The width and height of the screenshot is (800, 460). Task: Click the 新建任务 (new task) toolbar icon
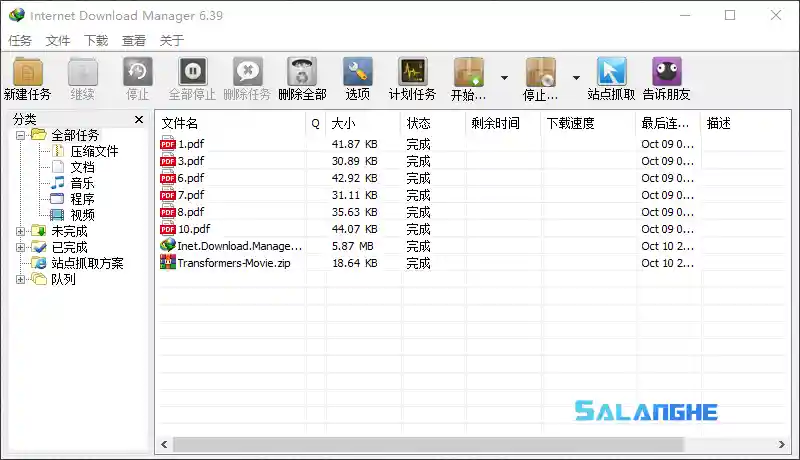click(28, 72)
